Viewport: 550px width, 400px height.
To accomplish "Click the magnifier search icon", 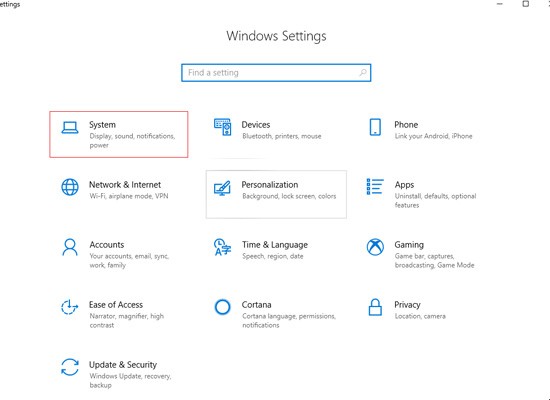I will [363, 73].
